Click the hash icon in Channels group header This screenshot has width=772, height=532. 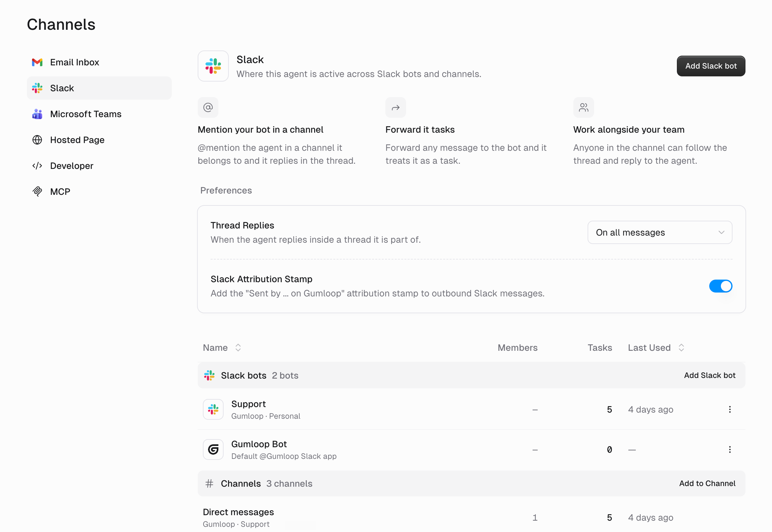pos(209,483)
